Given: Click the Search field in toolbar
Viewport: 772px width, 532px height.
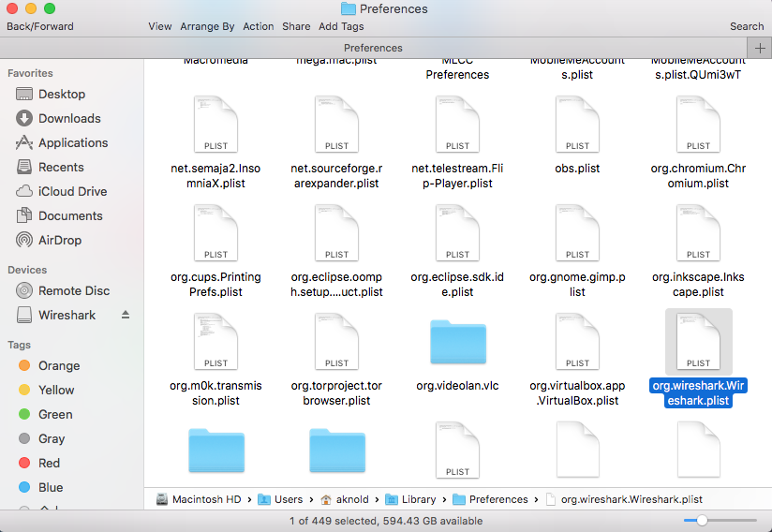Looking at the screenshot, I should coord(747,27).
